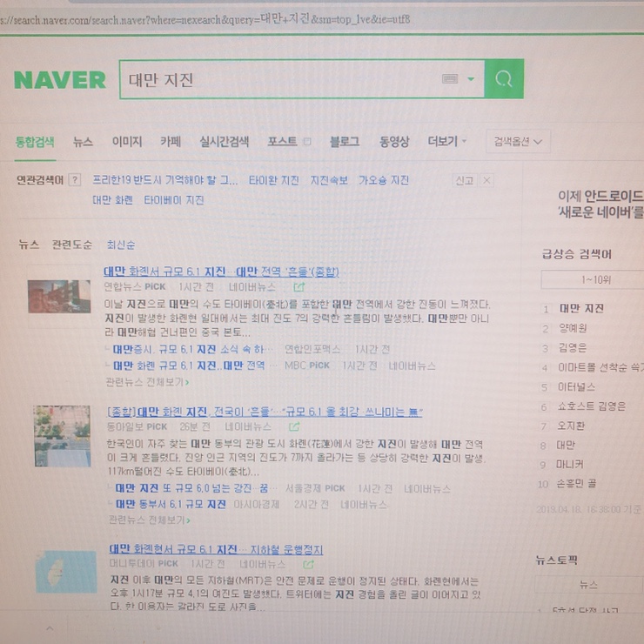Expand the 검색옵션 dropdown
This screenshot has height=644, width=644.
tap(518, 142)
